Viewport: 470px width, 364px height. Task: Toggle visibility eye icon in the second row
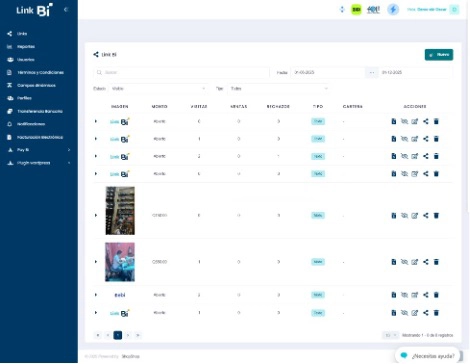(404, 139)
